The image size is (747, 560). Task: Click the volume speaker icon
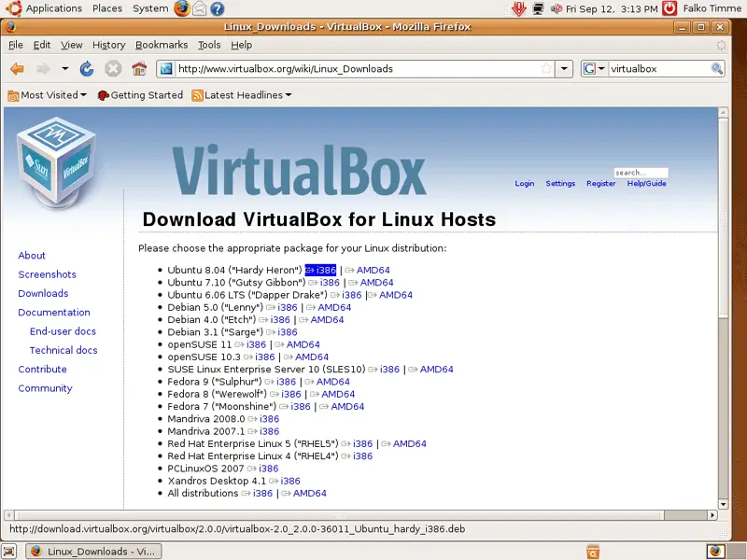557,8
